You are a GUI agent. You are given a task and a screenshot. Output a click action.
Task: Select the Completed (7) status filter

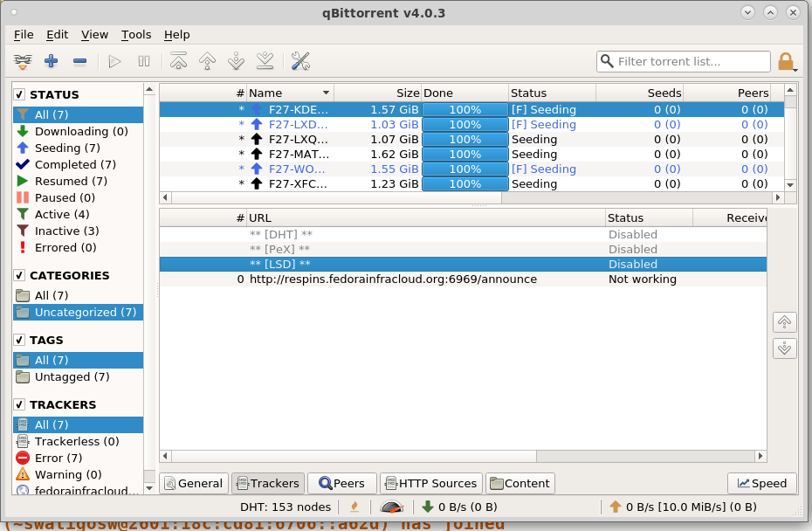[79, 164]
